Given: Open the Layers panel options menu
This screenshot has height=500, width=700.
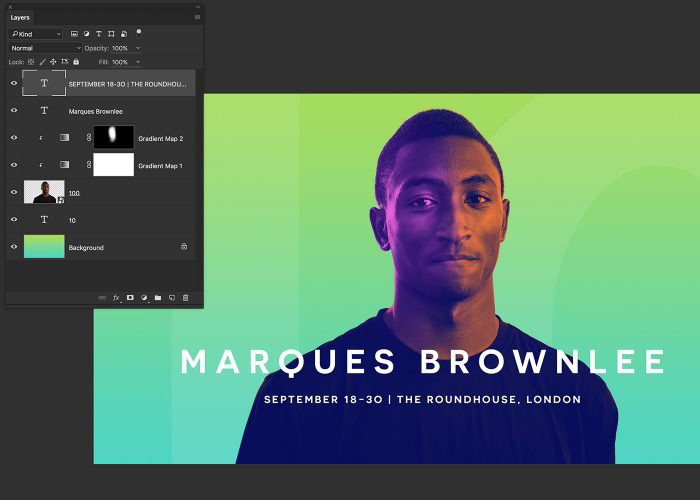Looking at the screenshot, I should point(197,17).
